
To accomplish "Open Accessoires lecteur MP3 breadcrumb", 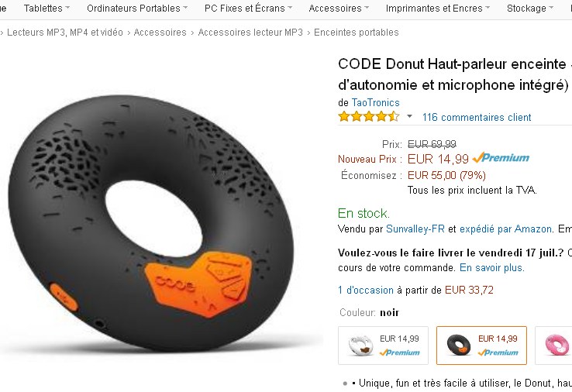I will click(250, 32).
